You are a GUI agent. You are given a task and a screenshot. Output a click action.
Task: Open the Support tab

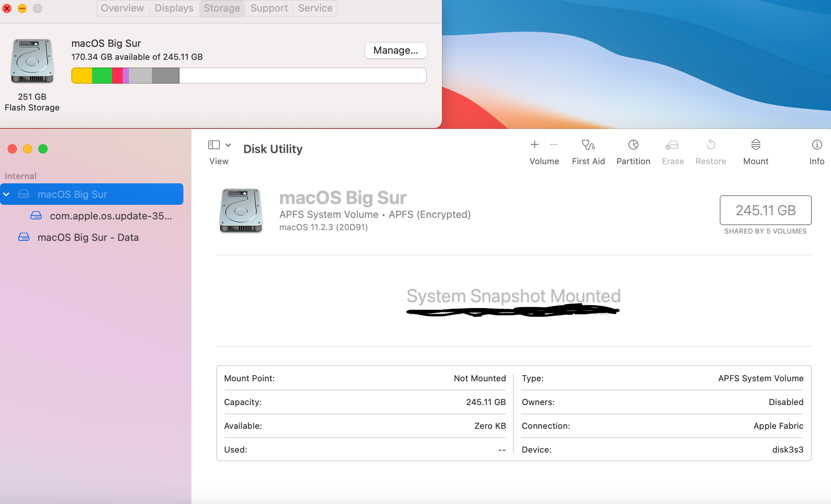coord(269,8)
